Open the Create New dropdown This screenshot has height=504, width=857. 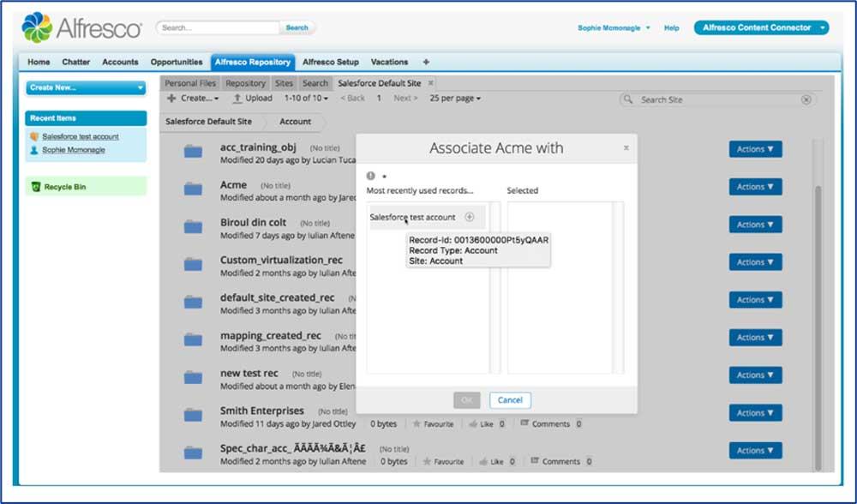[x=86, y=87]
